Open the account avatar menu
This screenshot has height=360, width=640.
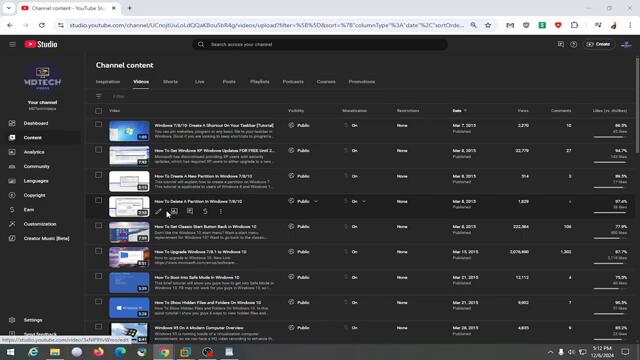click(626, 44)
